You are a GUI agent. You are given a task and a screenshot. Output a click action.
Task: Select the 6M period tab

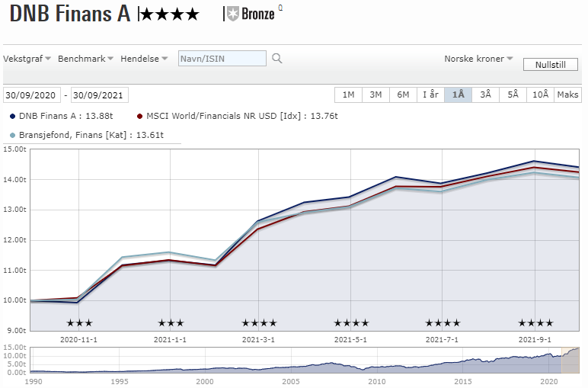point(403,95)
